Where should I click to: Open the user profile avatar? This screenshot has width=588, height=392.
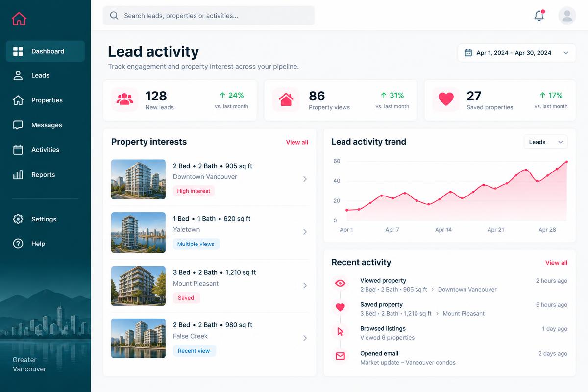[x=567, y=15]
